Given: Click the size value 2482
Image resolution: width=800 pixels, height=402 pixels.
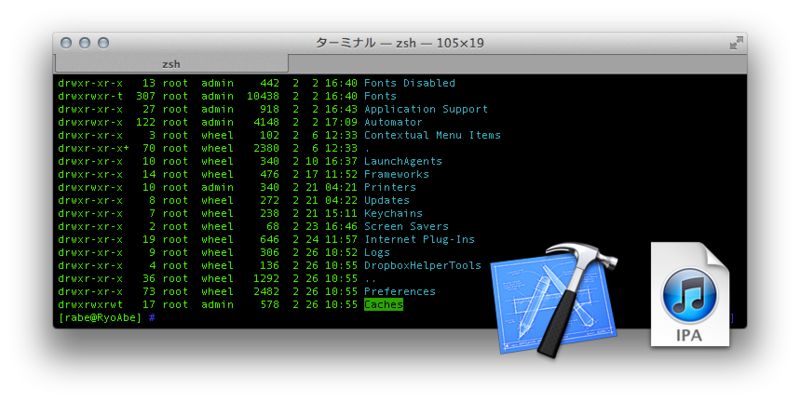Looking at the screenshot, I should pos(266,291).
